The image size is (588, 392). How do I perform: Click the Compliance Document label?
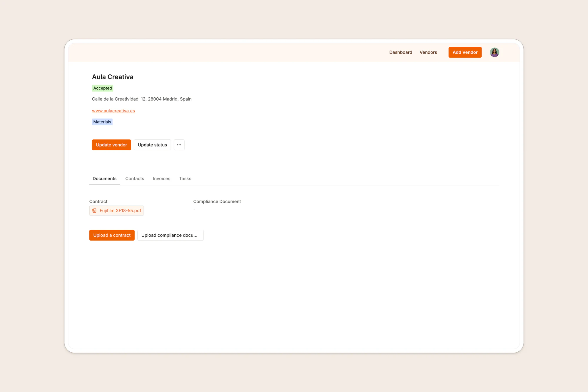(217, 201)
